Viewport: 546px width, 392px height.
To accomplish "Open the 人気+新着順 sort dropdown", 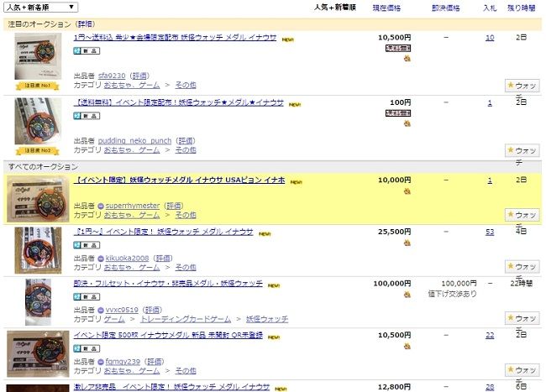I will click(x=40, y=7).
